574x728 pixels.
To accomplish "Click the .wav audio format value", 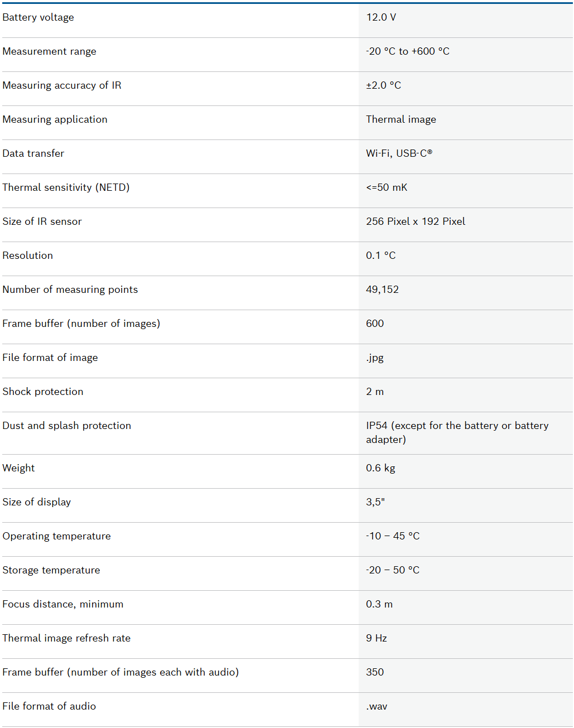I will 377,706.
